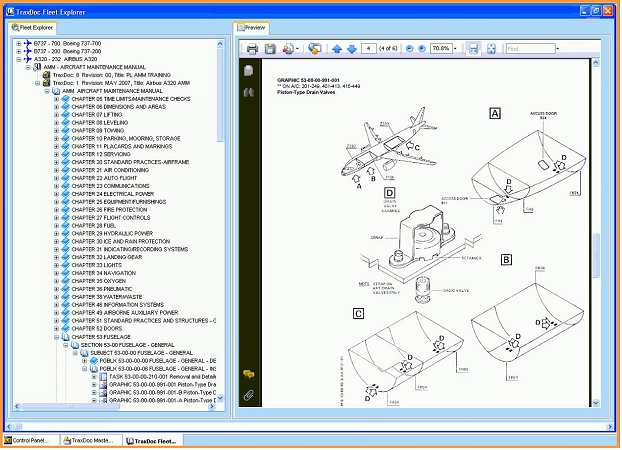Toggle fit width scrolling page mode

coord(474,48)
